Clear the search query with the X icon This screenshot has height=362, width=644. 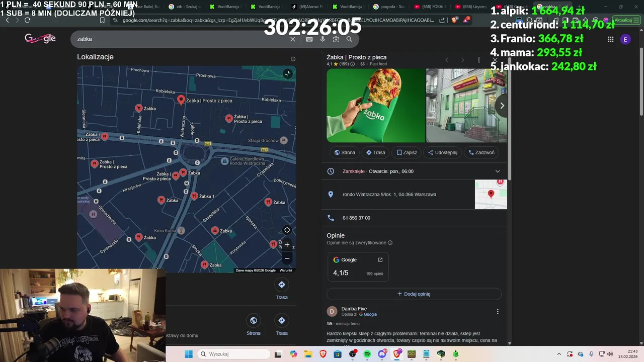pos(293,39)
